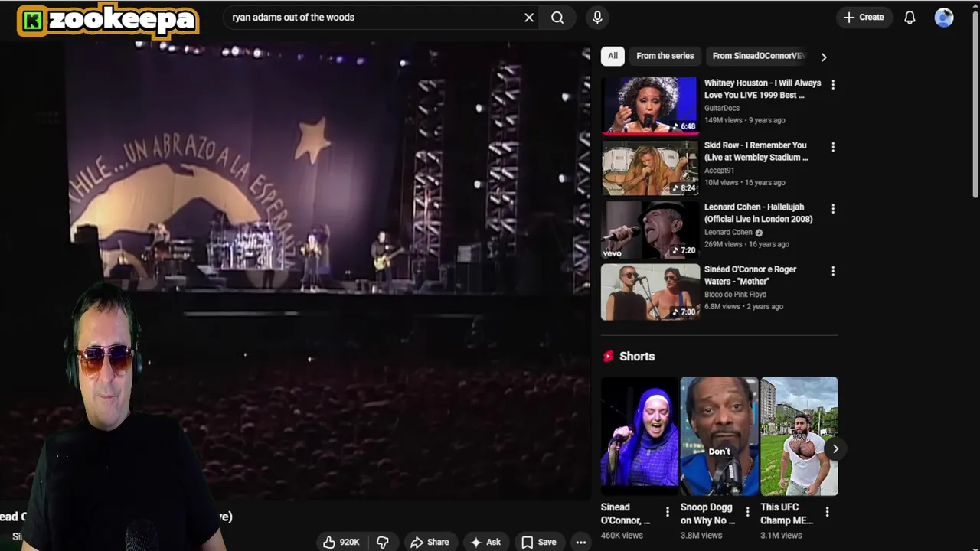Screen dimensions: 980x551
Task: Open Sinéad O'Connor e Roger Waters thumbnail
Action: (649, 292)
